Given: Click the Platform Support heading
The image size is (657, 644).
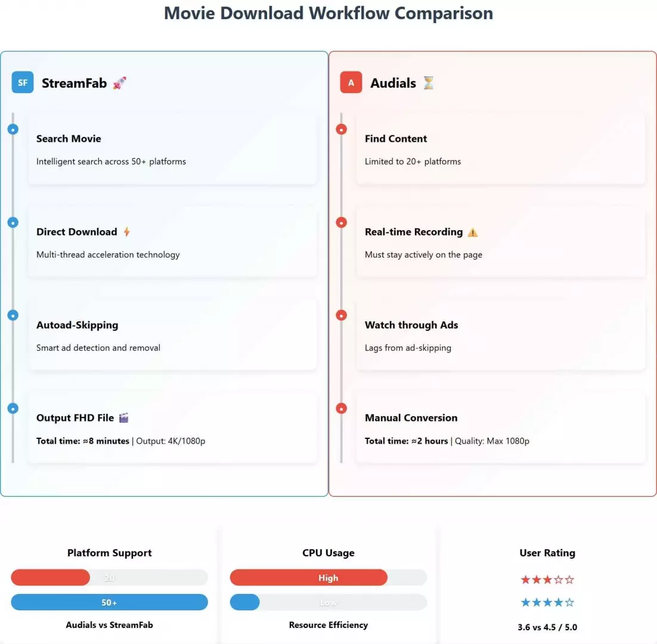Looking at the screenshot, I should 109,553.
